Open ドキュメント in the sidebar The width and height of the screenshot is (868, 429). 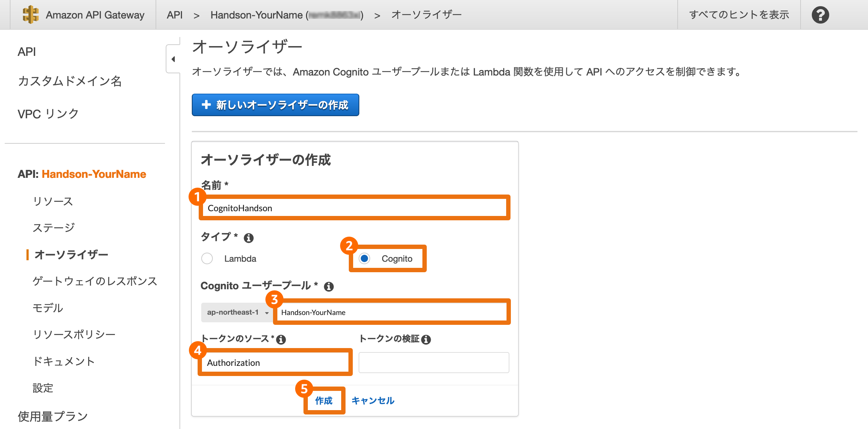(x=64, y=361)
